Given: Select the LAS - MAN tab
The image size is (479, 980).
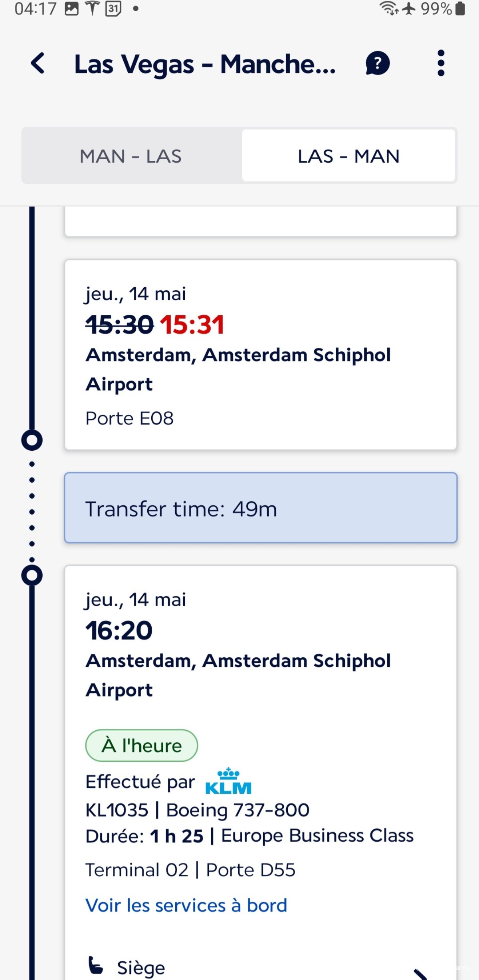Looking at the screenshot, I should [348, 156].
